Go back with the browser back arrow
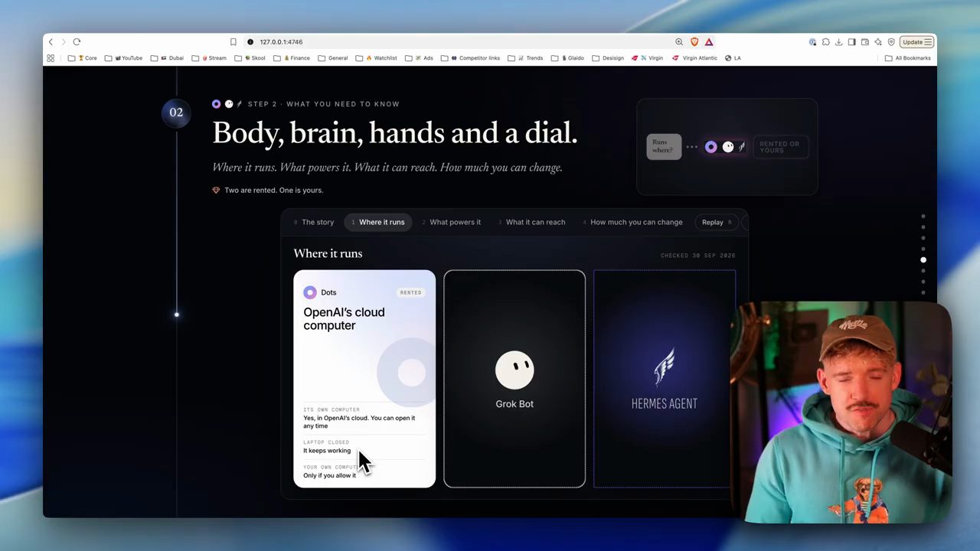 coord(51,42)
